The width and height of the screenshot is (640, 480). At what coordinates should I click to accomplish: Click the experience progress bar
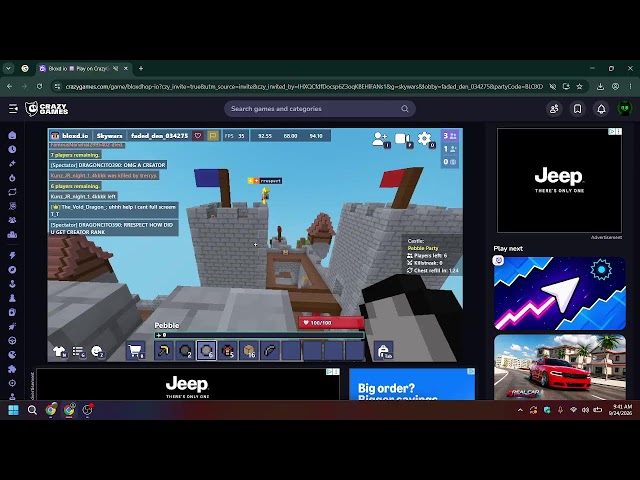click(x=260, y=335)
